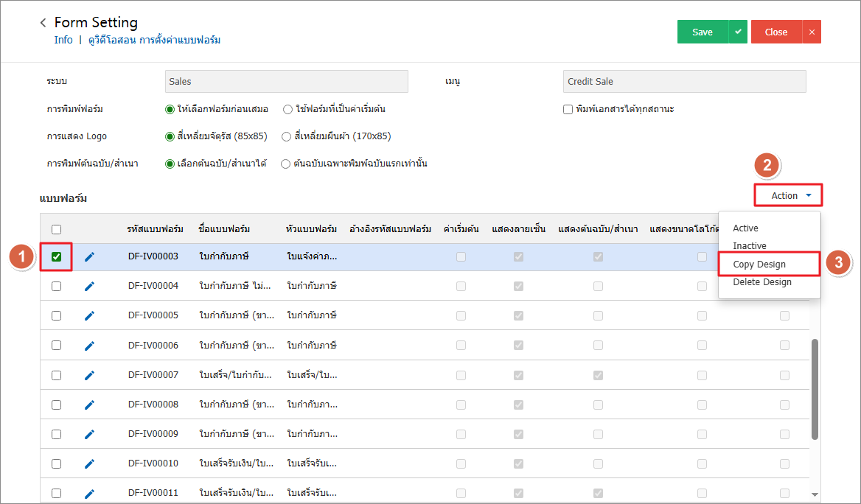This screenshot has height=504, width=861.
Task: Click the edit pencil for DF-IV00003
Action: click(x=90, y=256)
